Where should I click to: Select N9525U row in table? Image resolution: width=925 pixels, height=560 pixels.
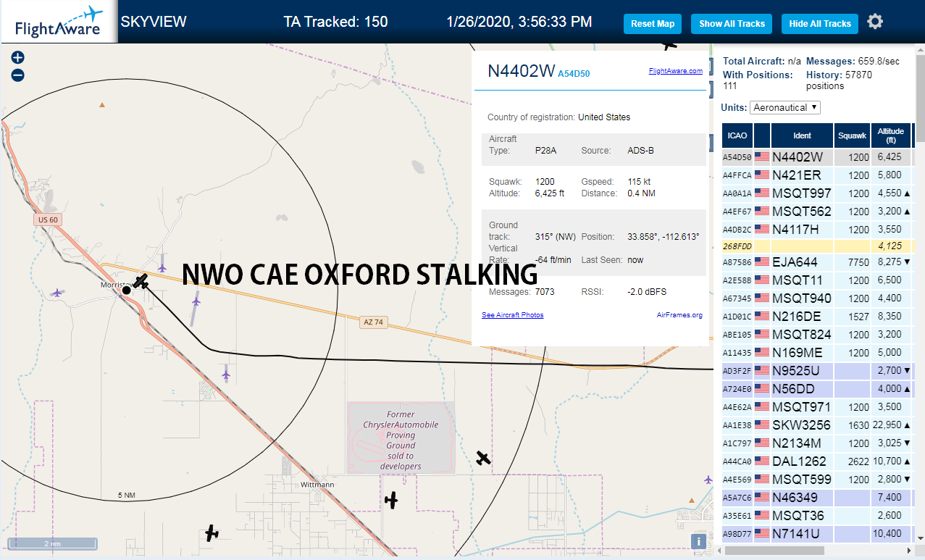click(817, 370)
